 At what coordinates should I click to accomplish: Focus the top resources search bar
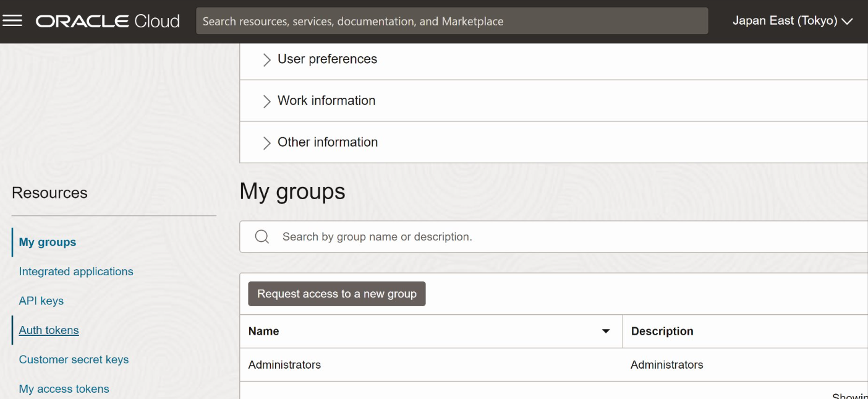[451, 21]
